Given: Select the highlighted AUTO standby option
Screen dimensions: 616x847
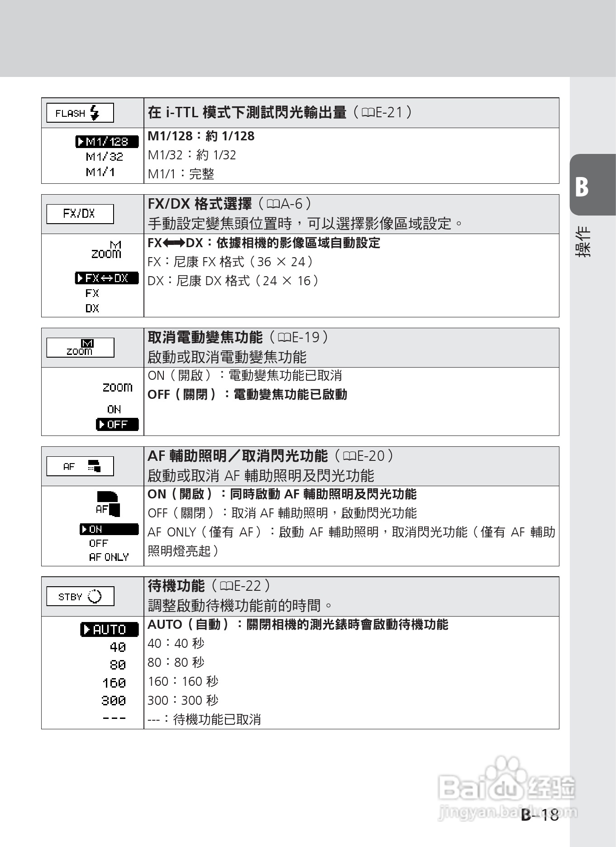Looking at the screenshot, I should click(110, 630).
